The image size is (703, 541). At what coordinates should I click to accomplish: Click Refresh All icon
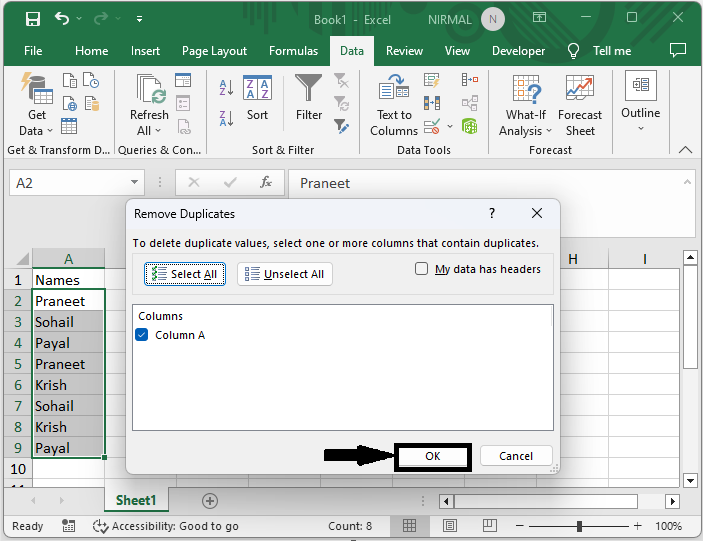[150, 89]
